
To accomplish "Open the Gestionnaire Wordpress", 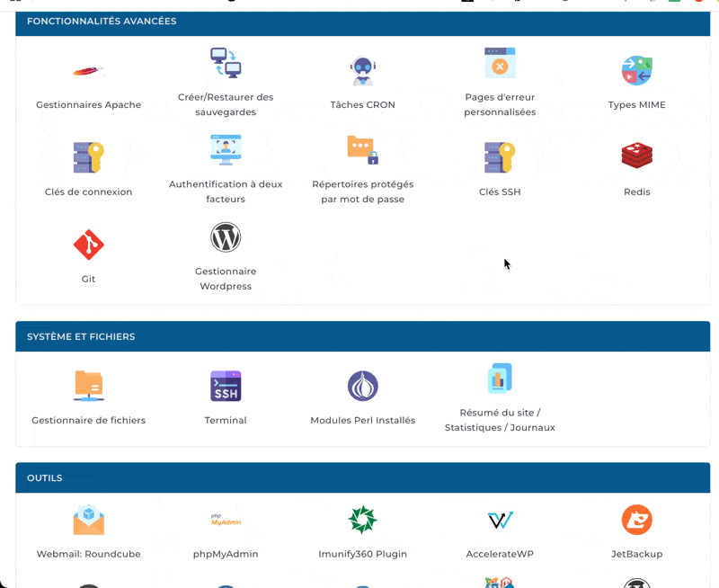I will pos(226,254).
